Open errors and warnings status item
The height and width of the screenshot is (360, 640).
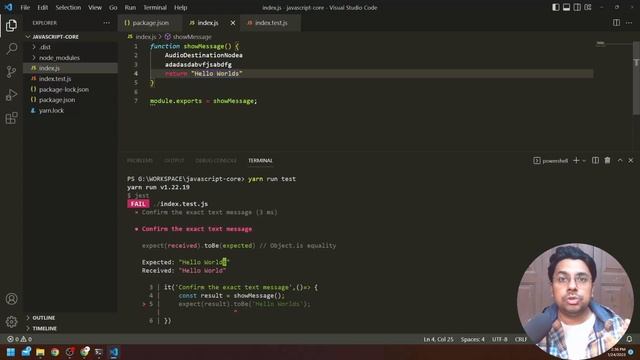click(19, 339)
